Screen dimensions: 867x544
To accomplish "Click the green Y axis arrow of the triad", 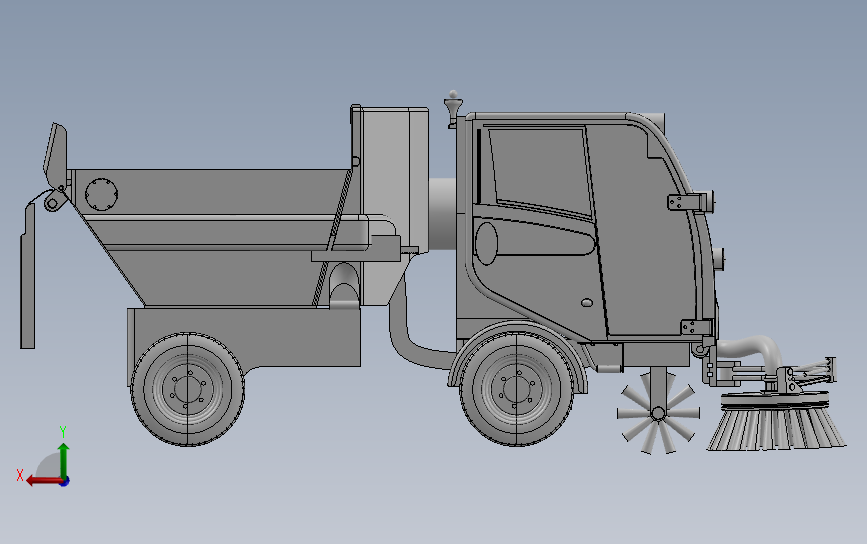I will point(64,459).
